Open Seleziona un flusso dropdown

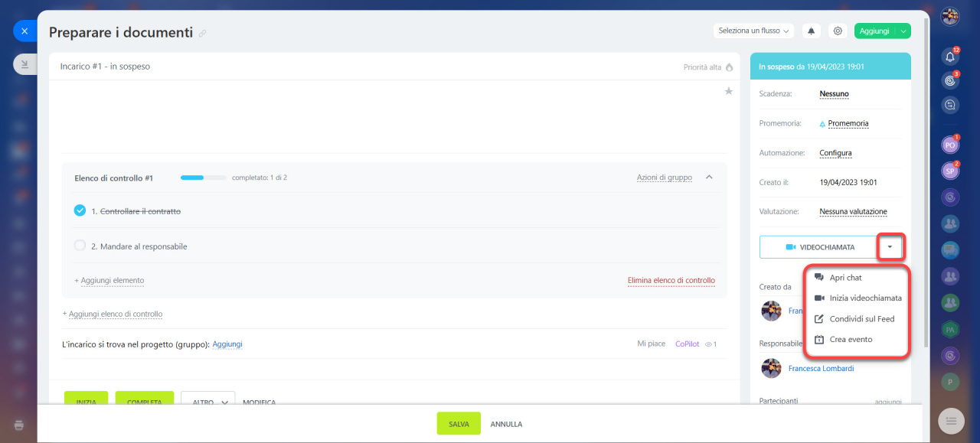coord(753,31)
